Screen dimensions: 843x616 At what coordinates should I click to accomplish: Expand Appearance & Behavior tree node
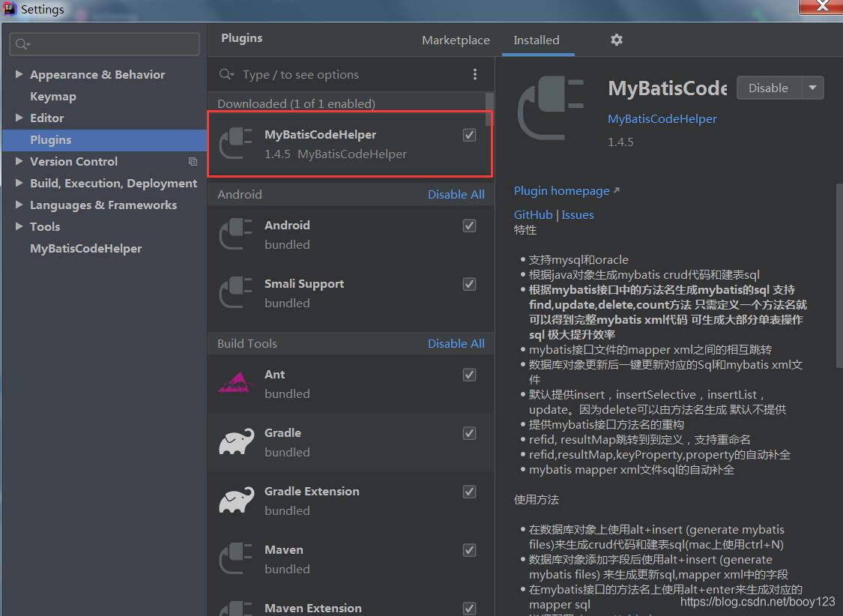(19, 74)
